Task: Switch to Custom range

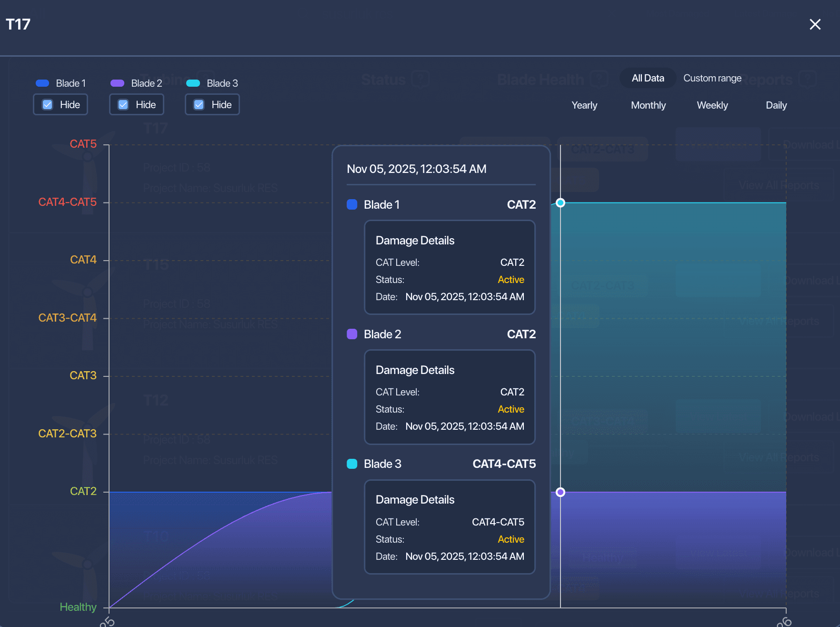Action: click(x=712, y=78)
